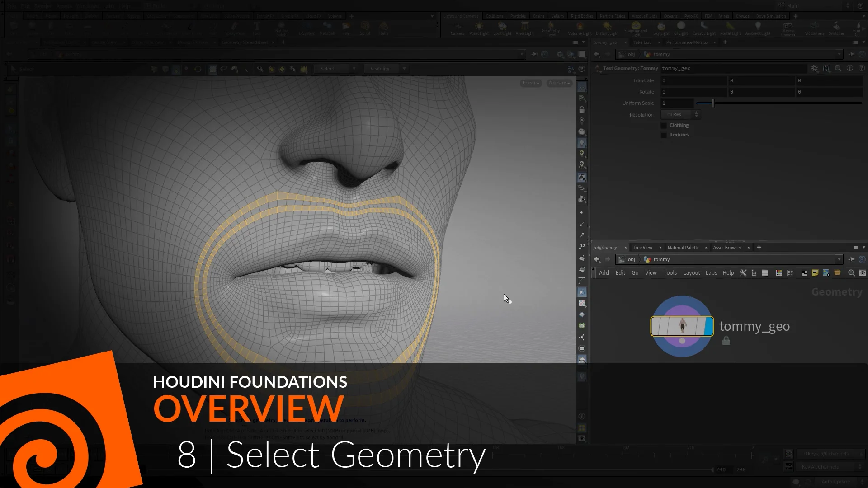Click the Persp label in the viewport
The width and height of the screenshot is (868, 488).
coord(530,83)
